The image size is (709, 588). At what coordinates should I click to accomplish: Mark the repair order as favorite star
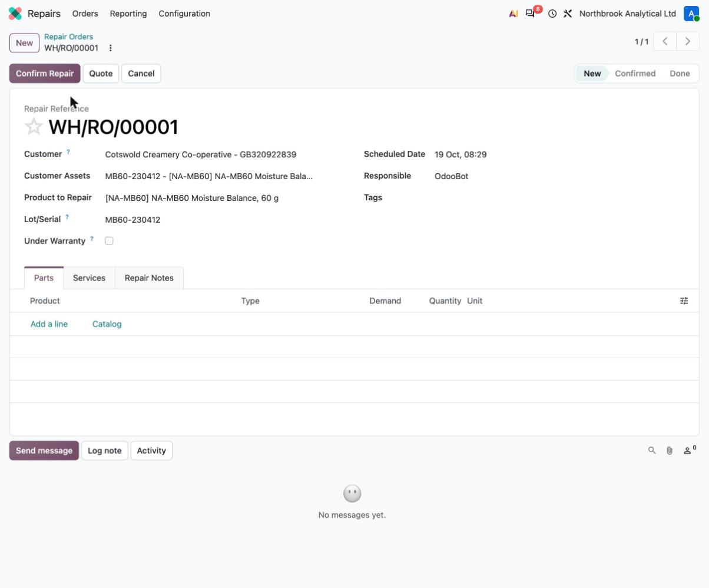tap(34, 127)
